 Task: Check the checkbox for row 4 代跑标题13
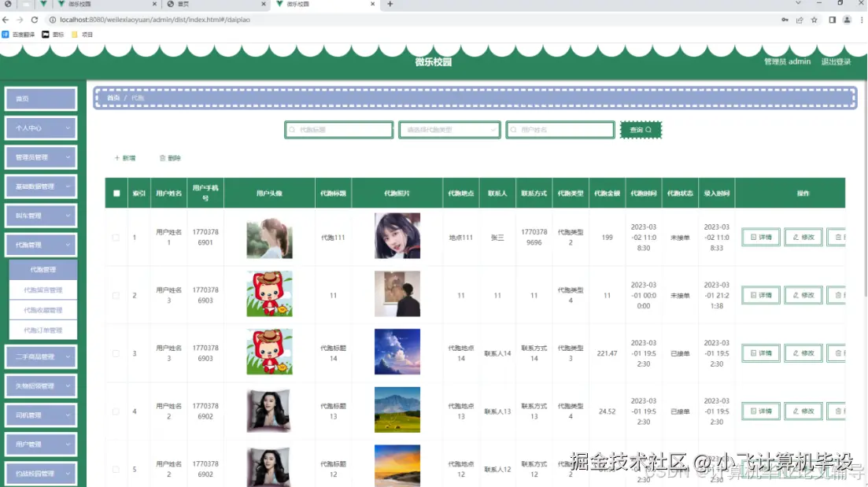coord(116,411)
